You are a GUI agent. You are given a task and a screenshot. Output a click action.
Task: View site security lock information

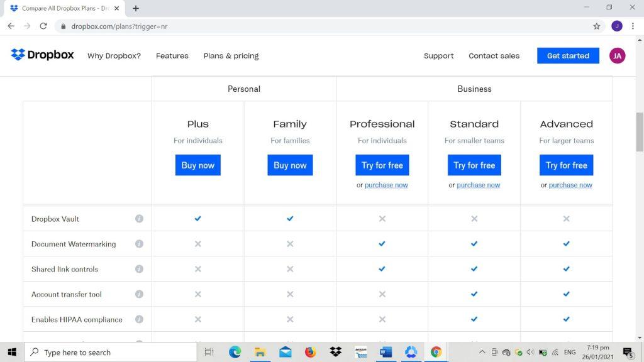(63, 26)
